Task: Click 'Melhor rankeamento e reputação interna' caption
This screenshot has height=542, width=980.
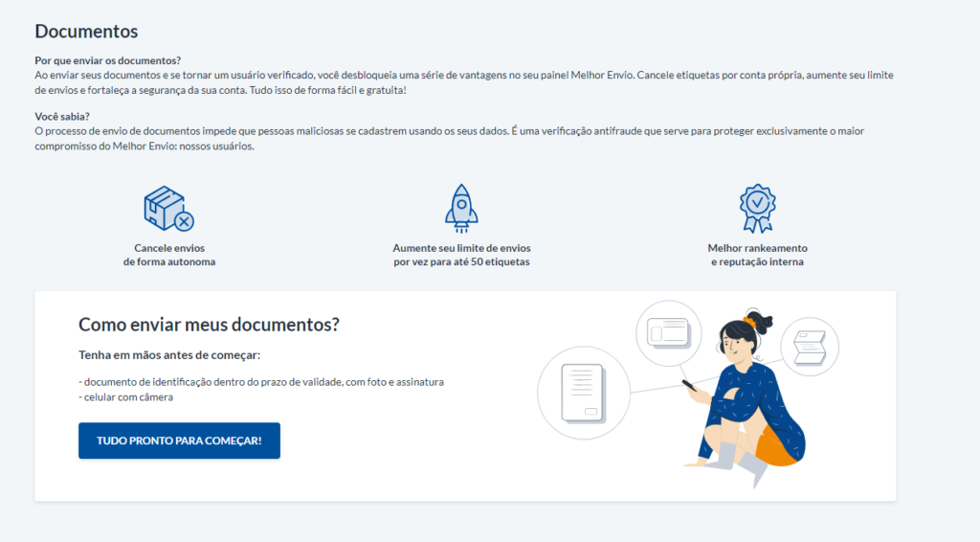Action: click(x=758, y=255)
